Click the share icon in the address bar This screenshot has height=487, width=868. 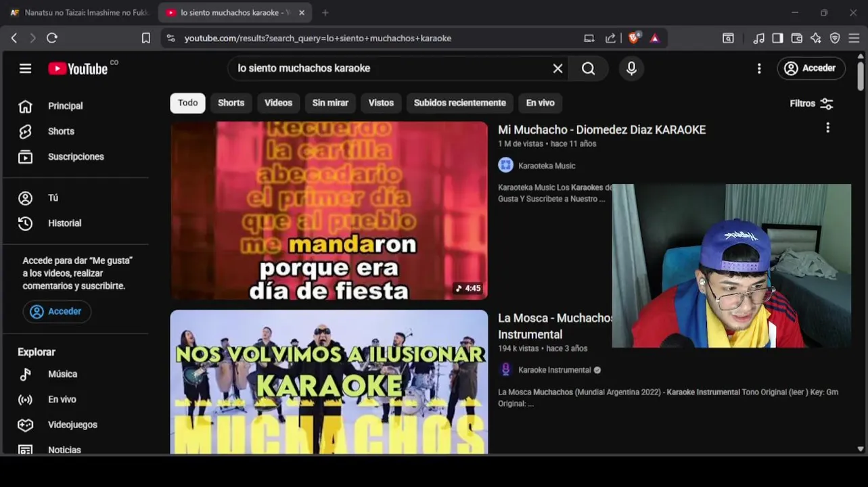coord(611,39)
